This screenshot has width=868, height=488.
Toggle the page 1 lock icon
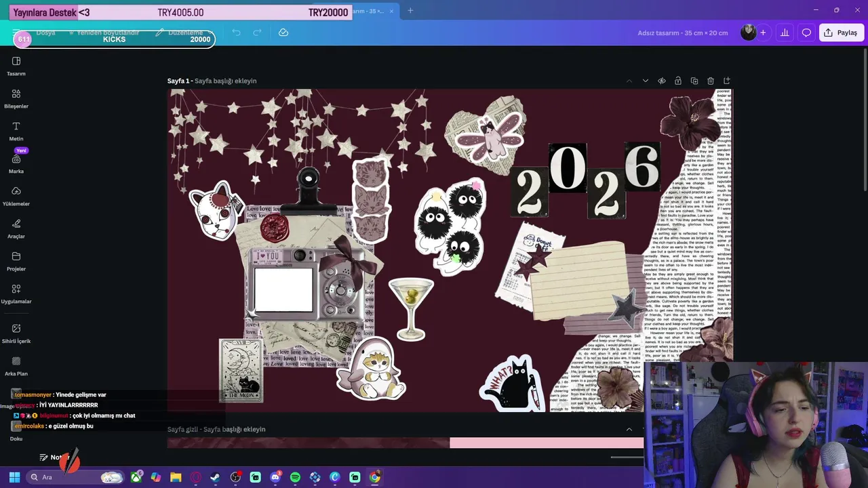pos(678,81)
